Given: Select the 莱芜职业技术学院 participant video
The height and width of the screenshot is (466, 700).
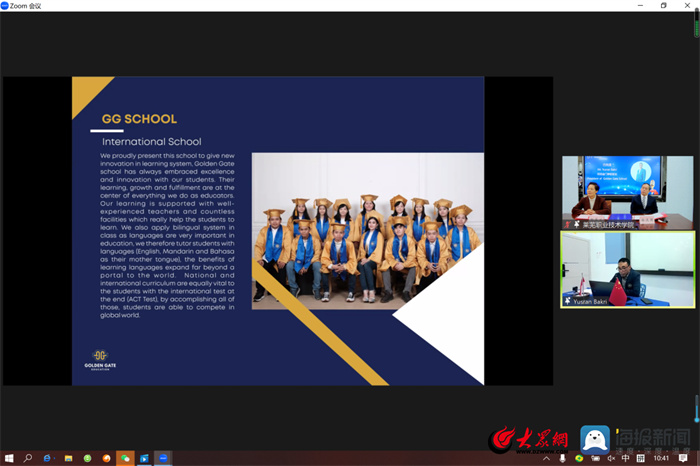Looking at the screenshot, I should 626,192.
